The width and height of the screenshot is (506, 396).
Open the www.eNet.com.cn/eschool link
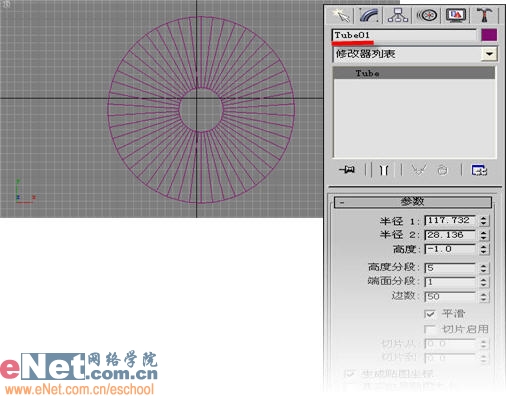[x=79, y=389]
